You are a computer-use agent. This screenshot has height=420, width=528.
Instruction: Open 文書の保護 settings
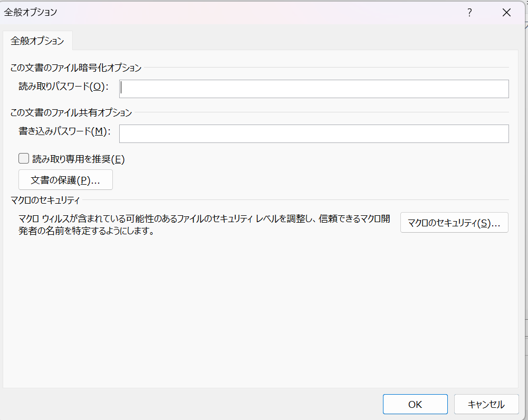click(x=65, y=180)
